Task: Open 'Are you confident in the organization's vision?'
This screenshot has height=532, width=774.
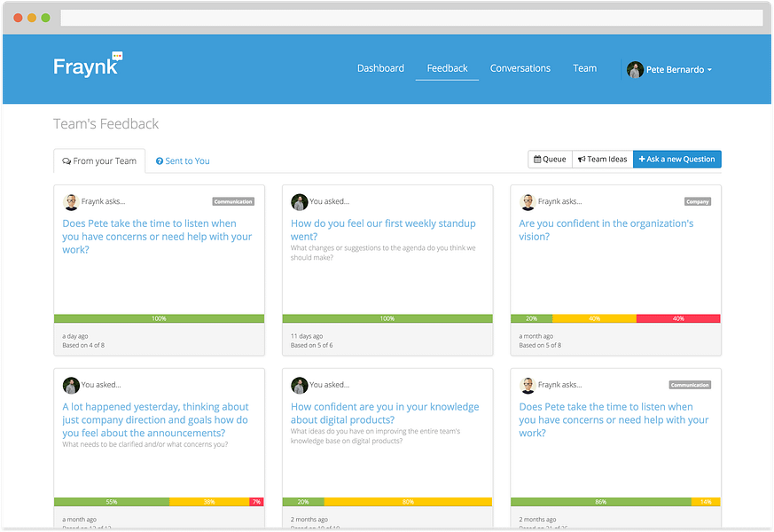Action: (606, 230)
